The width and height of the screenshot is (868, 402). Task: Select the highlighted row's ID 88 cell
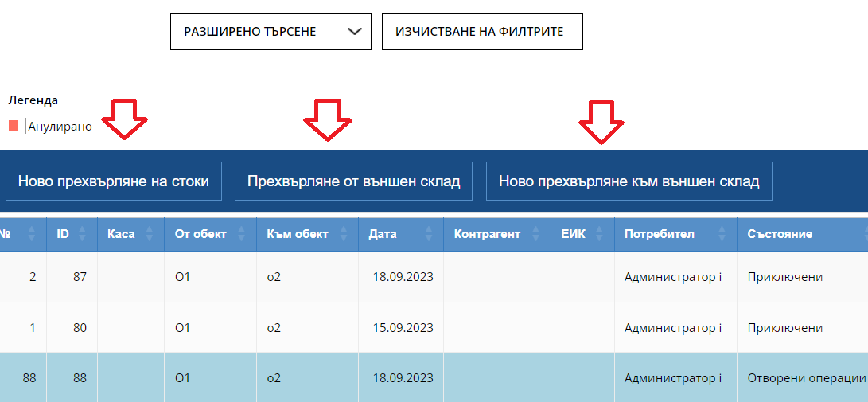pos(72,378)
